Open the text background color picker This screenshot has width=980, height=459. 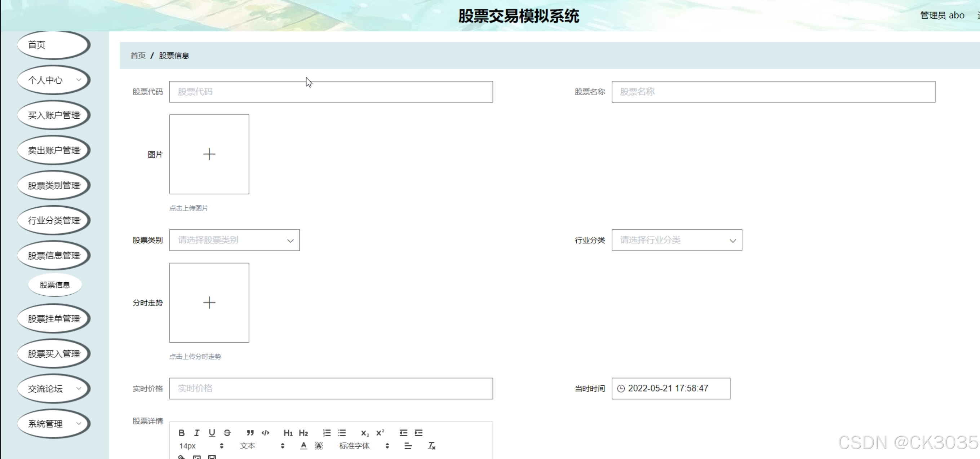pyautogui.click(x=319, y=446)
